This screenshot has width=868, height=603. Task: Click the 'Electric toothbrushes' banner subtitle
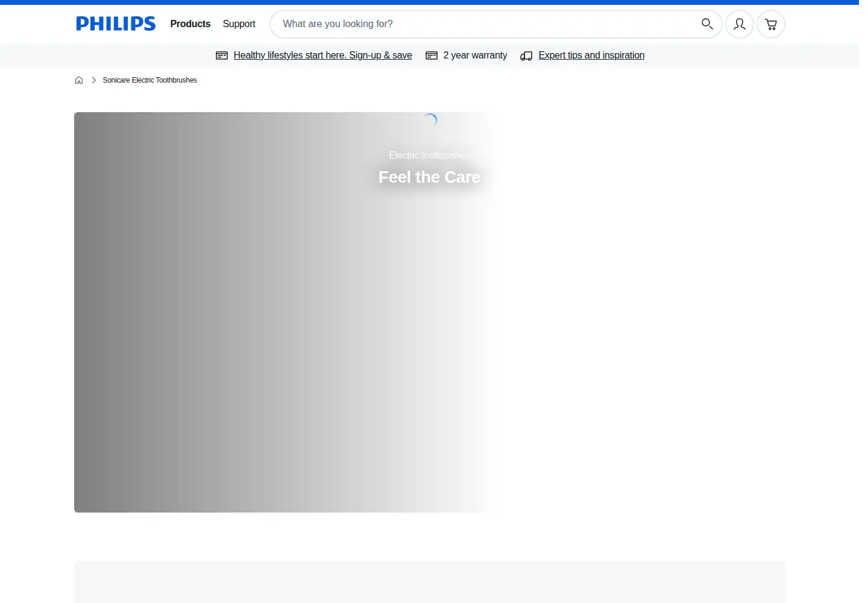pyautogui.click(x=429, y=156)
